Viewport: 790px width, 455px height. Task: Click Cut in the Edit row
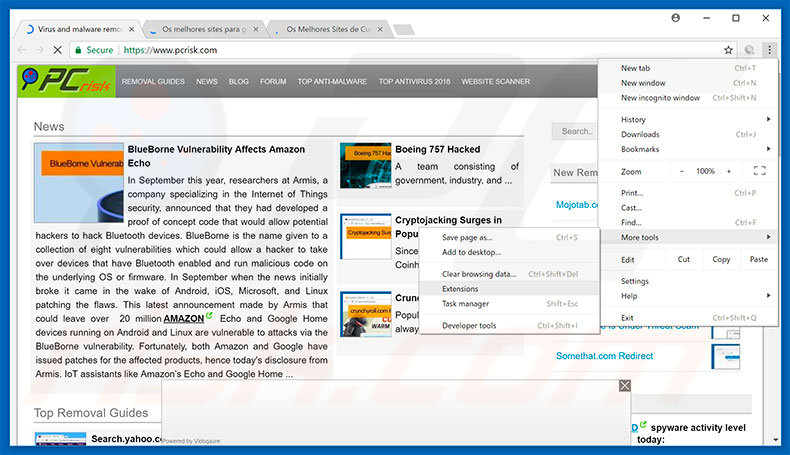point(683,259)
